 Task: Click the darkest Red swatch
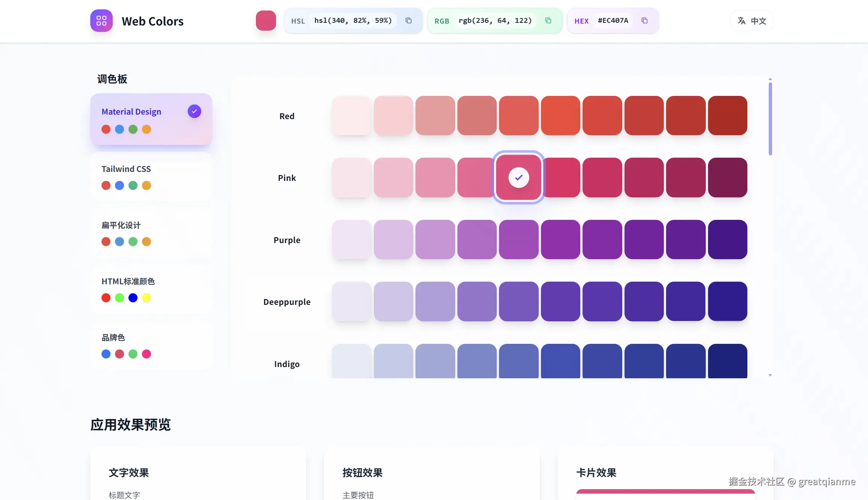pyautogui.click(x=727, y=115)
